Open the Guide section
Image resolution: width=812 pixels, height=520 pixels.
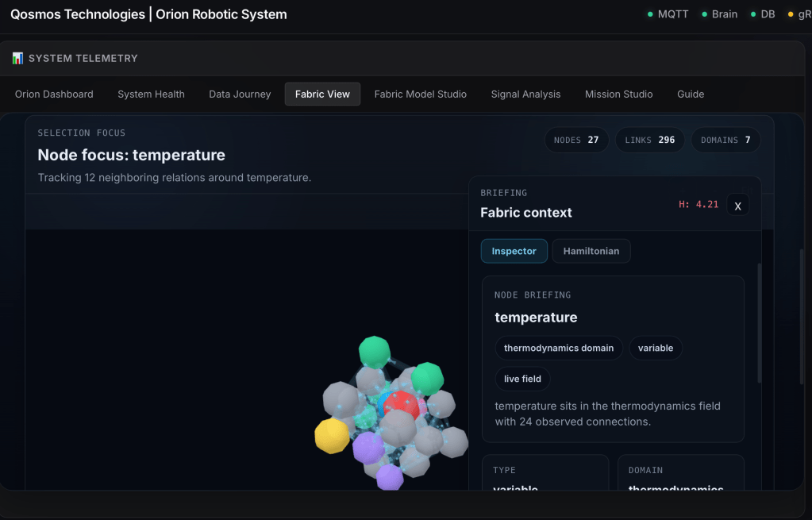pos(690,94)
